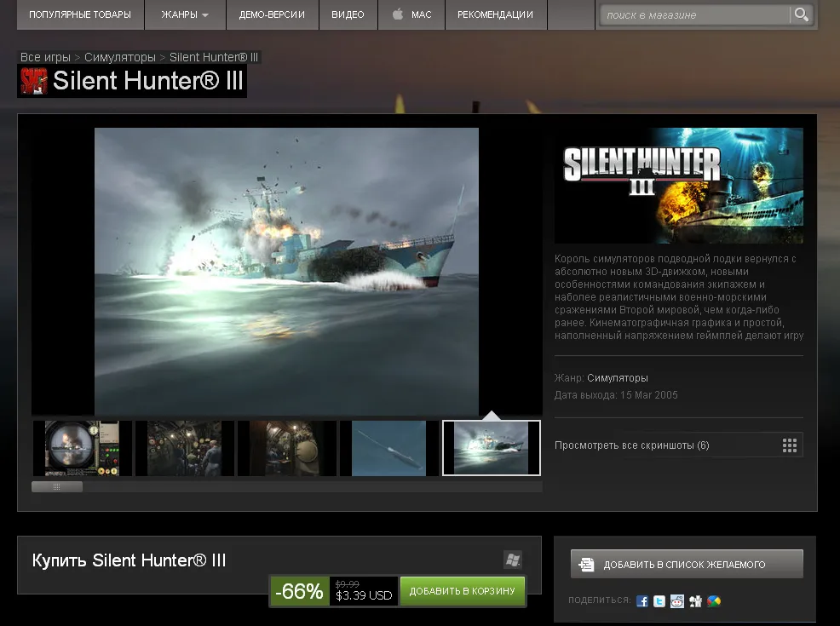The width and height of the screenshot is (840, 626).
Task: Click the -66% discount label
Action: pyautogui.click(x=300, y=591)
